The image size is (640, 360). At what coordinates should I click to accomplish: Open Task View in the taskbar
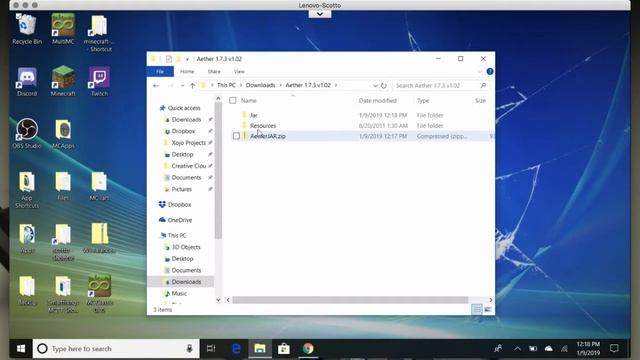click(211, 349)
